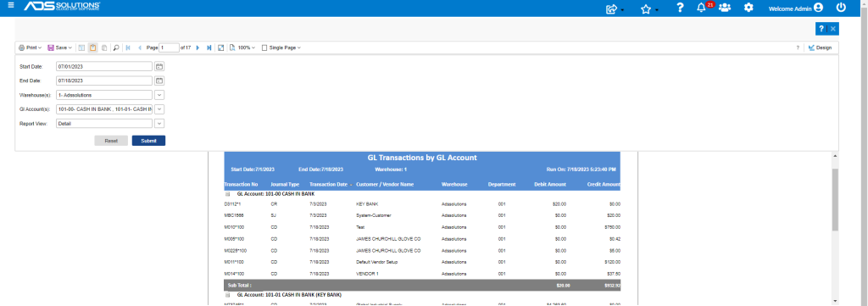Screen dimensions: 868x306
Task: Toggle full screen report view
Action: pos(221,48)
